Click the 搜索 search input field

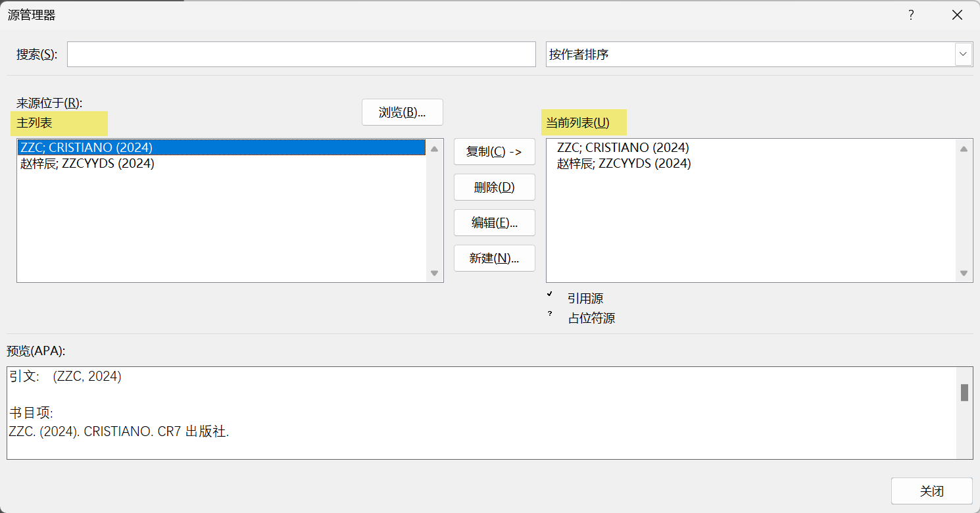tap(301, 55)
